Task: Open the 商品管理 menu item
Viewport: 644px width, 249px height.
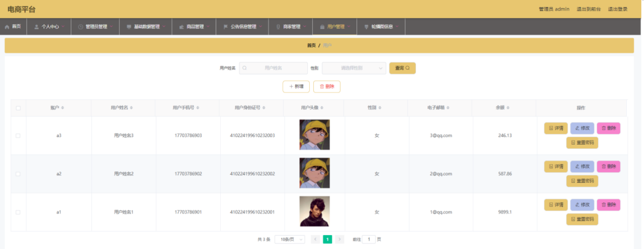Action: coord(194,27)
